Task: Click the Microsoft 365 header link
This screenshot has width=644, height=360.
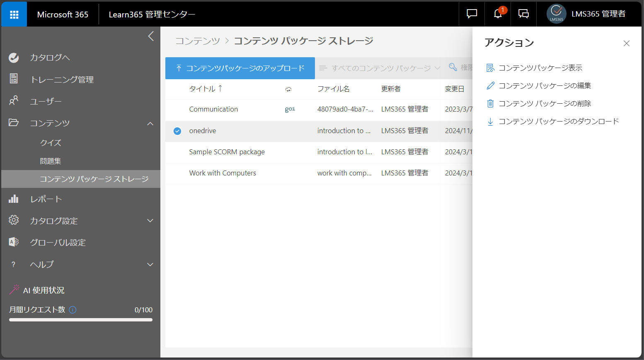Action: (x=63, y=15)
